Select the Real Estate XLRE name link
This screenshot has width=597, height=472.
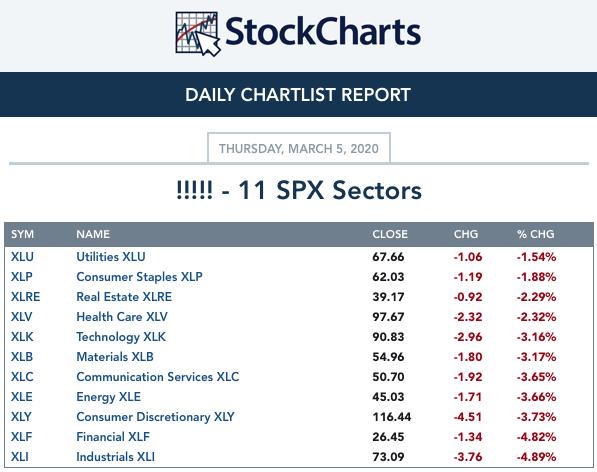tap(124, 297)
